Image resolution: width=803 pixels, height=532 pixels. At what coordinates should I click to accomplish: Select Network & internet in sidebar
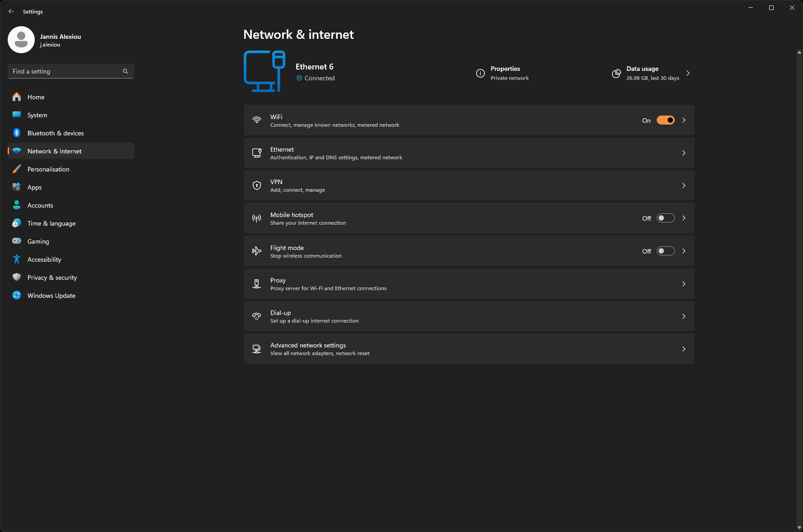[71, 151]
